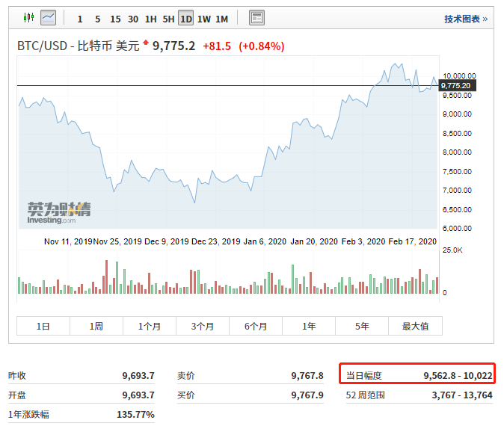Image resolution: width=504 pixels, height=426 pixels.
Task: Choose the 30 minute interval
Action: 133,19
